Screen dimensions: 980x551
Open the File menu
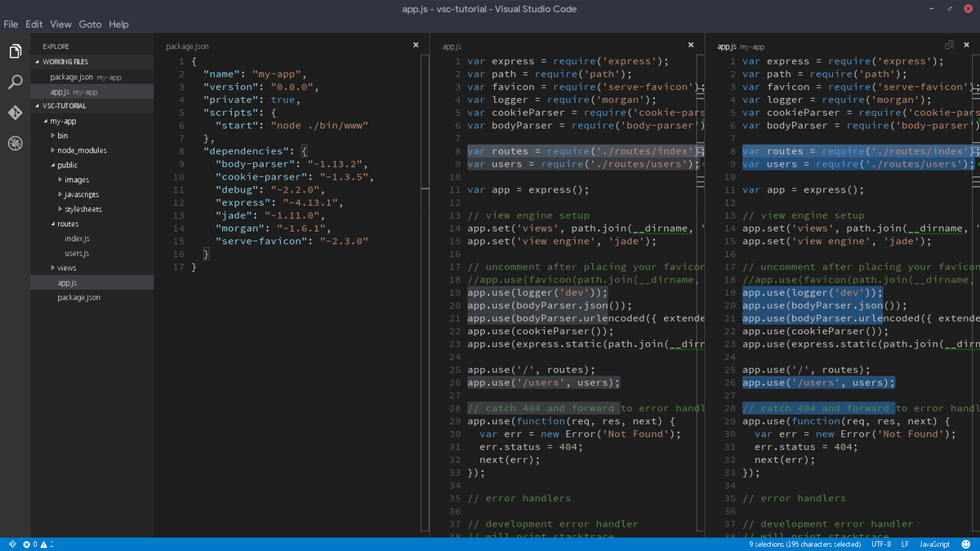[x=11, y=24]
